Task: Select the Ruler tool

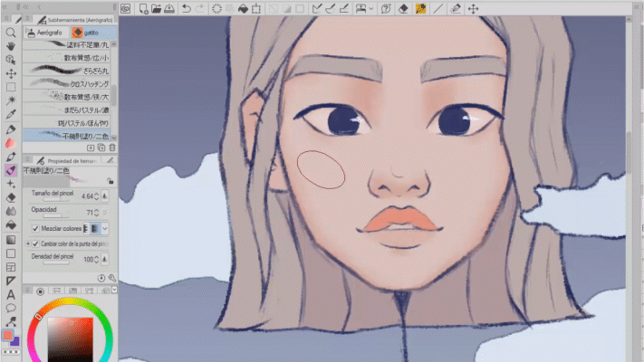Action: tap(11, 281)
